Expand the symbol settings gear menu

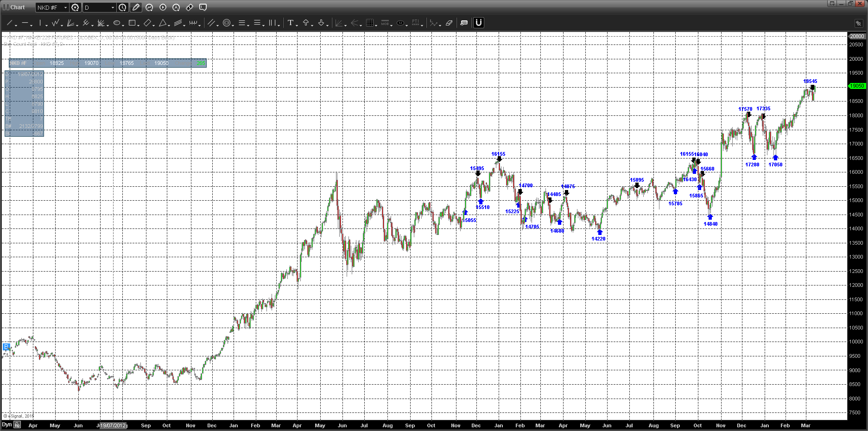(75, 7)
